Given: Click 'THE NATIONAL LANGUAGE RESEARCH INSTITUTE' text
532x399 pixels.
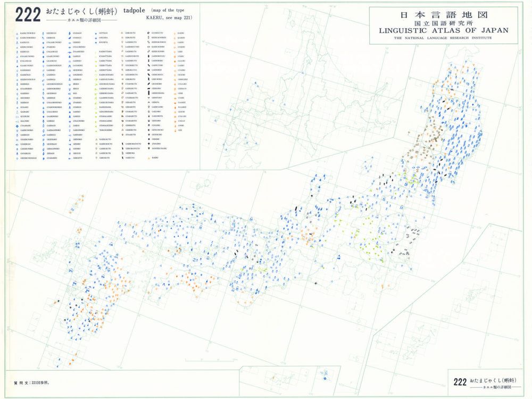Looking at the screenshot, I should (x=444, y=38).
